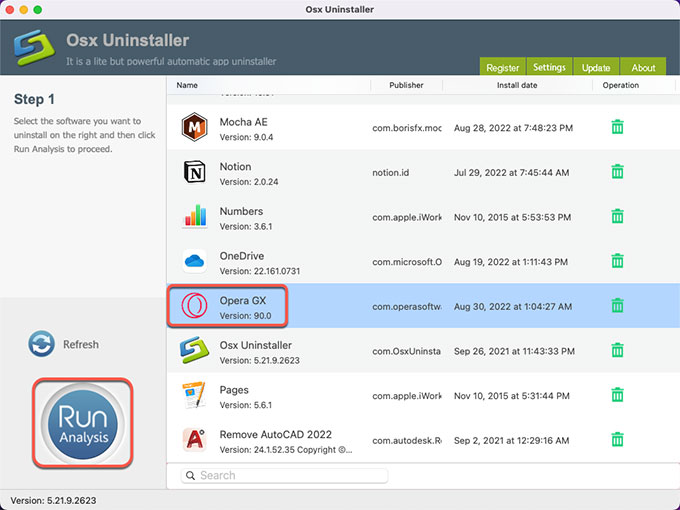Click the search magnifier icon

coord(190,476)
